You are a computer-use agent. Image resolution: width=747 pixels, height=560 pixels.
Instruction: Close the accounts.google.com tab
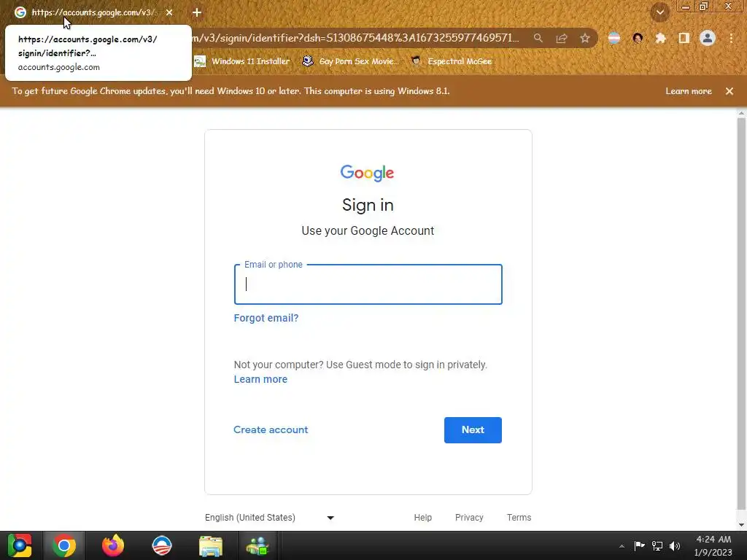click(169, 12)
